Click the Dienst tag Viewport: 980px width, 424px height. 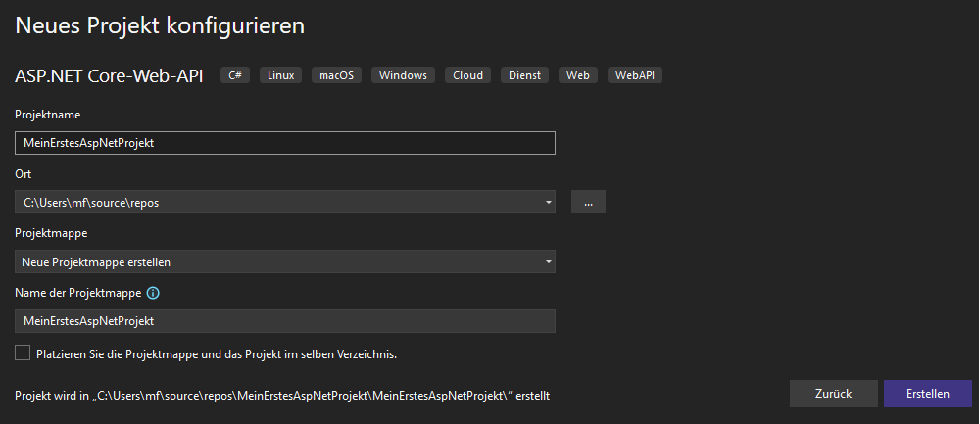[524, 75]
